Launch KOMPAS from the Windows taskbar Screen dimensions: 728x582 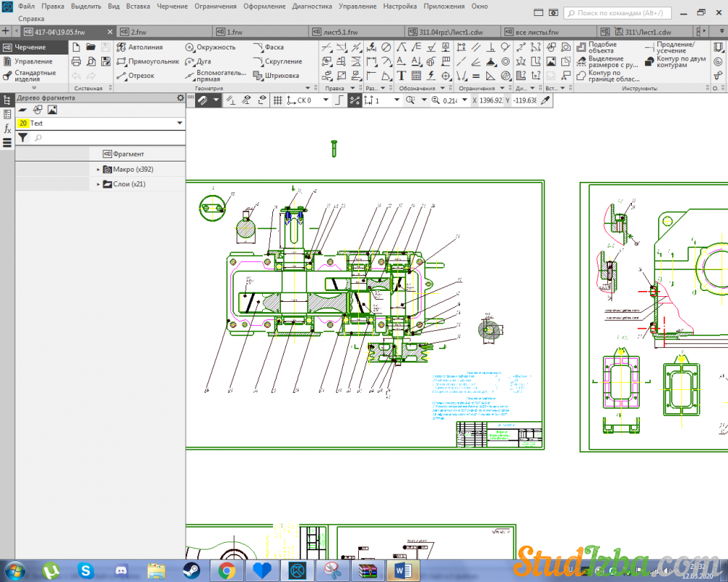point(297,570)
